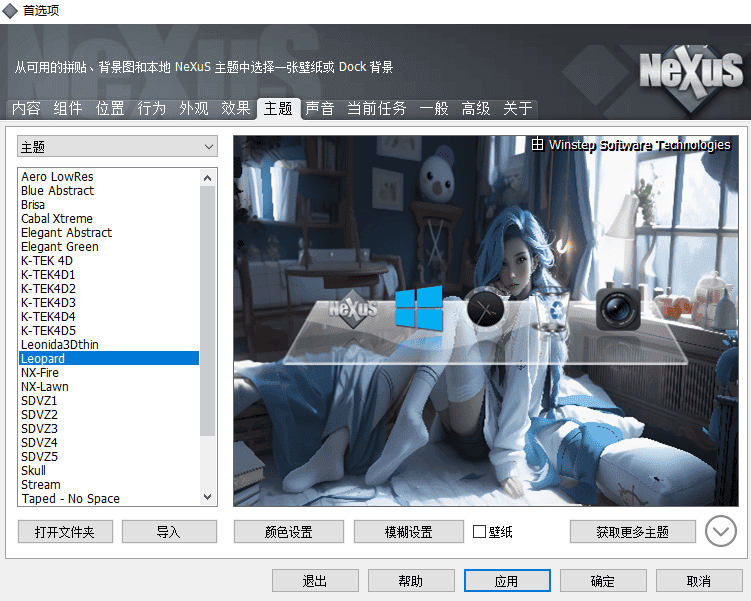Switch to the 位置 tab

110,108
